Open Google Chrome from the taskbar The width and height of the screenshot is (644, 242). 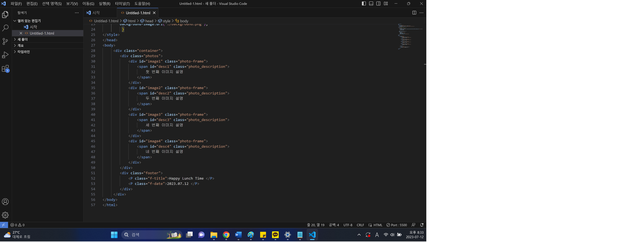226,235
